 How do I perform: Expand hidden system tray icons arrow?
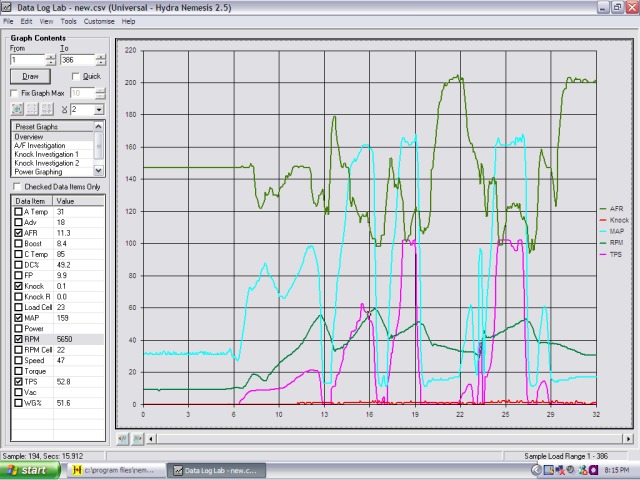coord(536,470)
